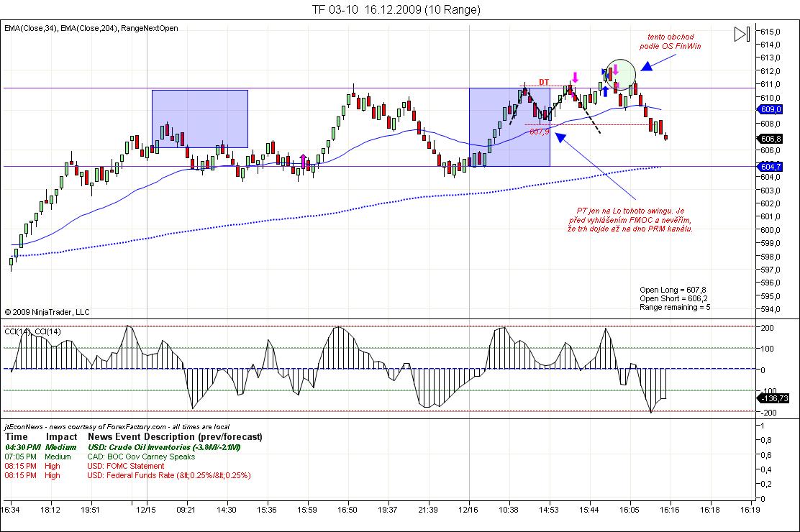Select the 606,8 last price marker
Screen dimensions: 800x532
(769, 139)
